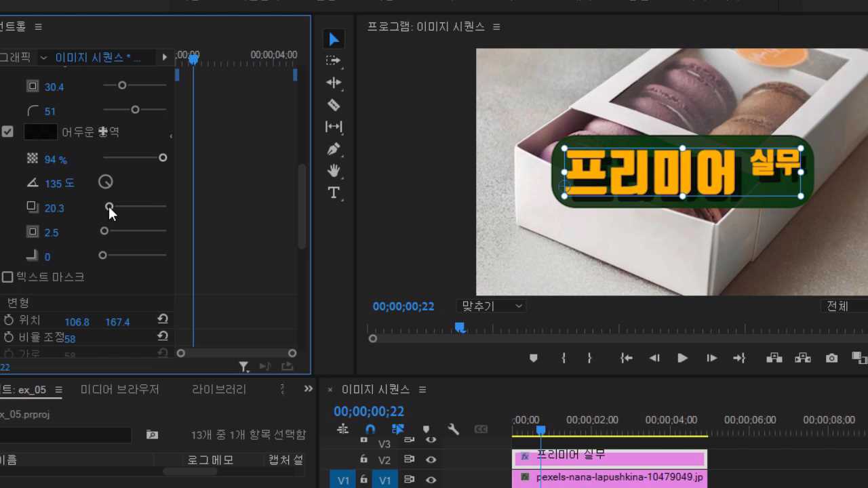Open the ex_05 project panel menu

[x=58, y=390]
